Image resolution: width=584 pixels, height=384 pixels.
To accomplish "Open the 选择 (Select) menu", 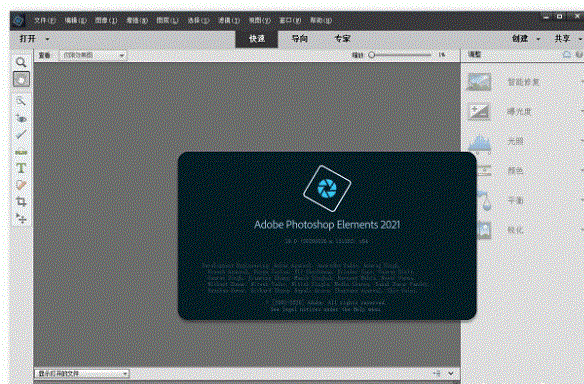I will pyautogui.click(x=198, y=20).
